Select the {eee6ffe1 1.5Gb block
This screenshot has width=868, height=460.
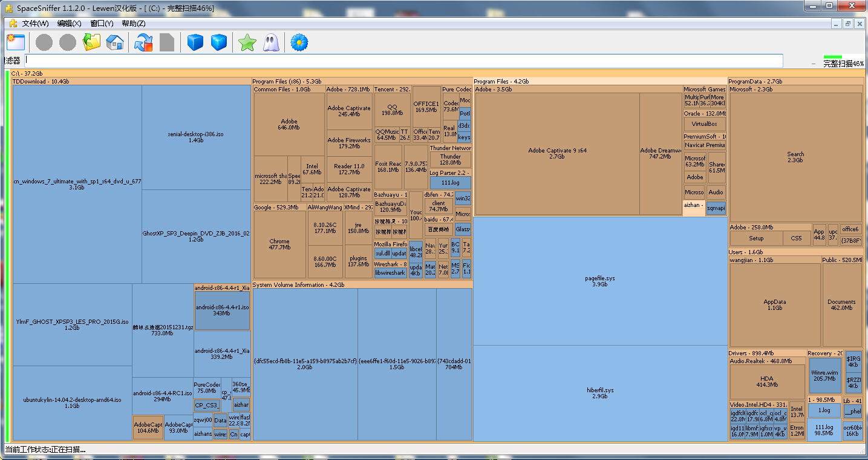[x=397, y=364]
